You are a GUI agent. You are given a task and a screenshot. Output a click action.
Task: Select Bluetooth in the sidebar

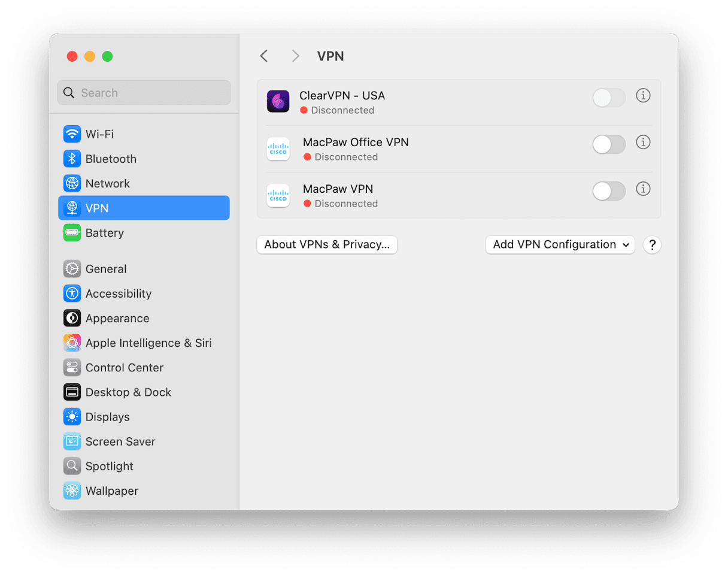pos(111,159)
